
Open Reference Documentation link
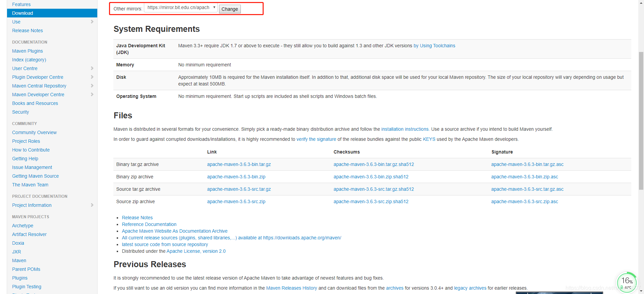click(149, 224)
